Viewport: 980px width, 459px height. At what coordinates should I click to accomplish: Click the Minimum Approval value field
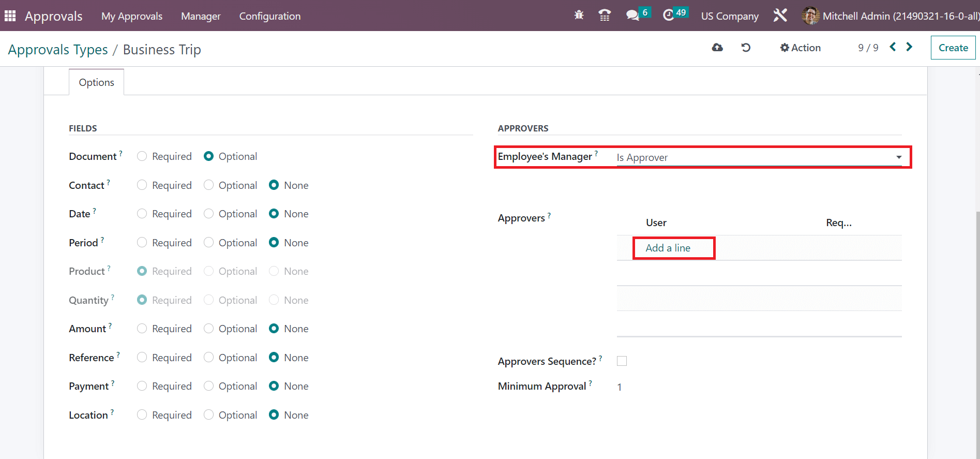[620, 387]
